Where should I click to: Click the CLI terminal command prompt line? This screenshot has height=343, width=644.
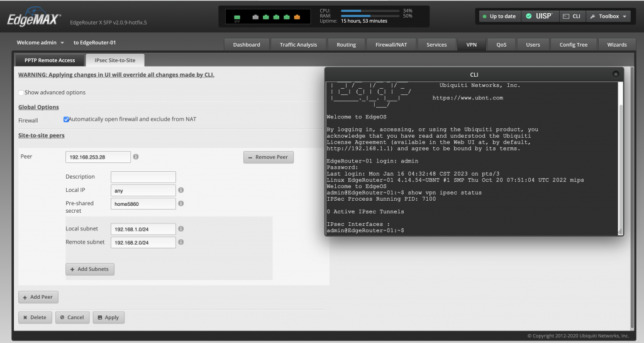point(365,230)
